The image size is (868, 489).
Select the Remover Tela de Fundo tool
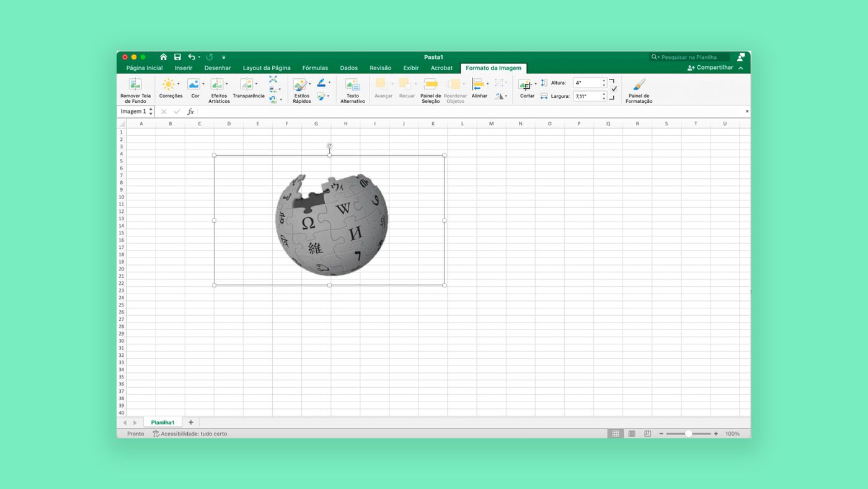click(x=135, y=89)
